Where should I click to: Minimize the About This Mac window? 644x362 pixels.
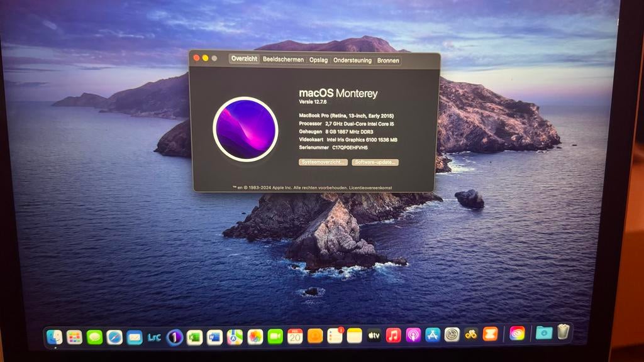(206, 58)
